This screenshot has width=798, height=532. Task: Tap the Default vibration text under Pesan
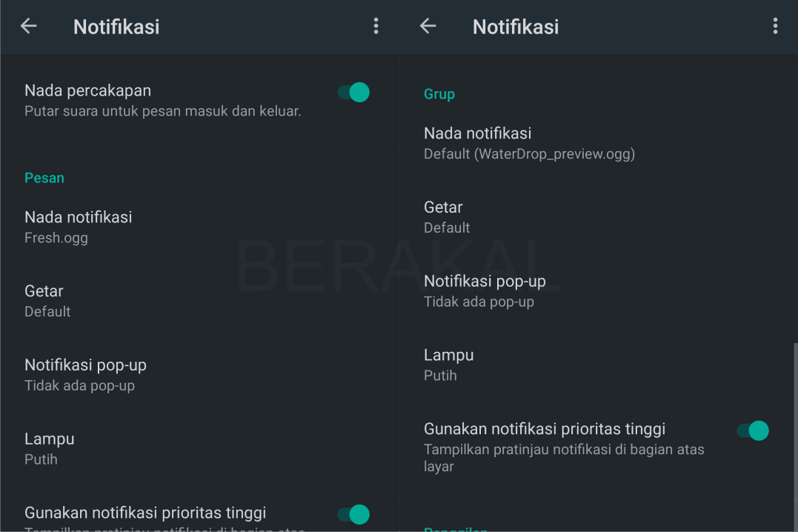click(47, 311)
